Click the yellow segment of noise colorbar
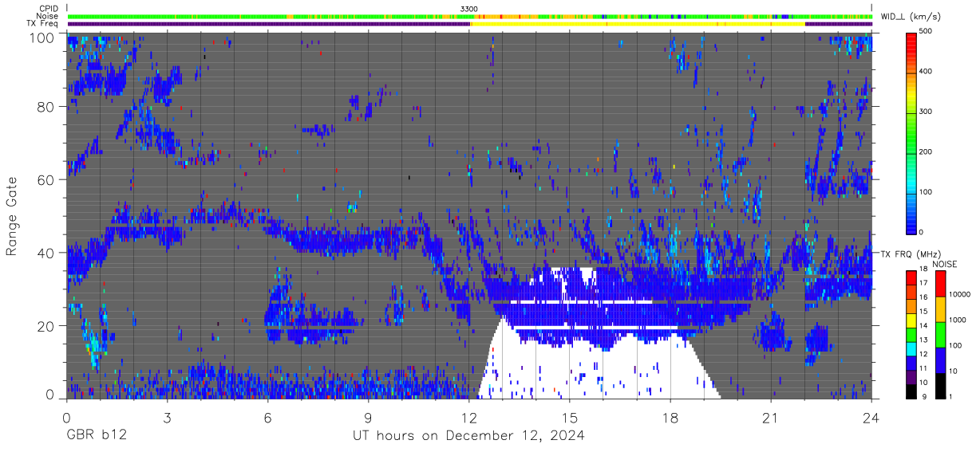Viewport: 980px width, 452px height. coord(940,309)
